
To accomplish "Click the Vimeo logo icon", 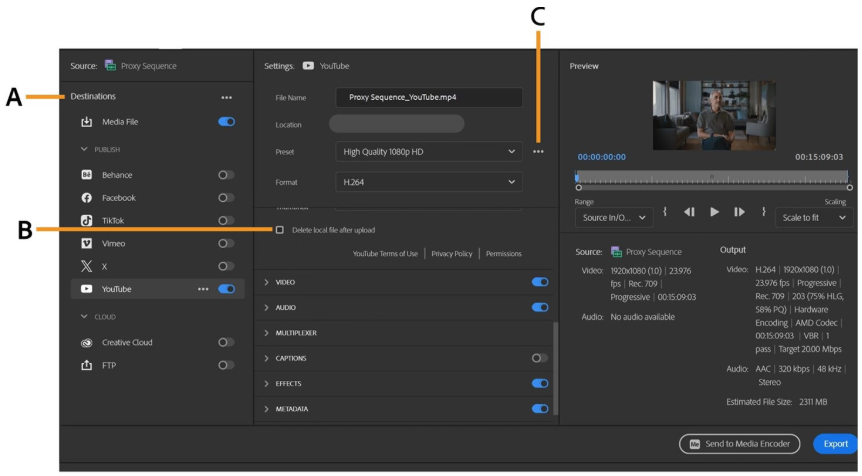I will (x=87, y=243).
